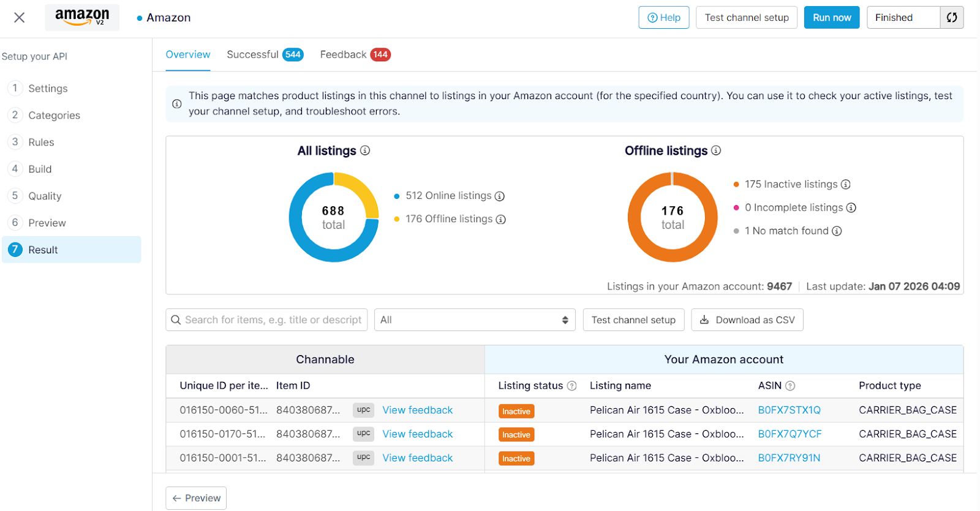980x511 pixels.
Task: Open ASIN link B0FX7STX1Q
Action: pyautogui.click(x=789, y=411)
